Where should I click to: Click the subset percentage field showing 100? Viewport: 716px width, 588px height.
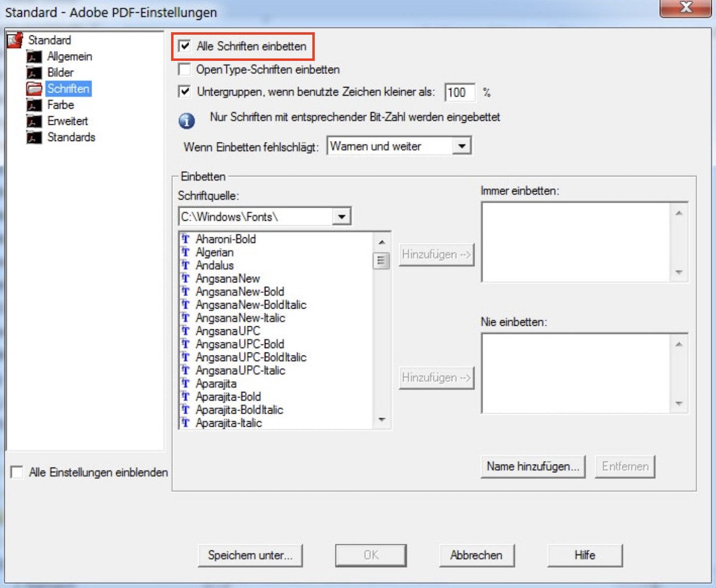[460, 93]
